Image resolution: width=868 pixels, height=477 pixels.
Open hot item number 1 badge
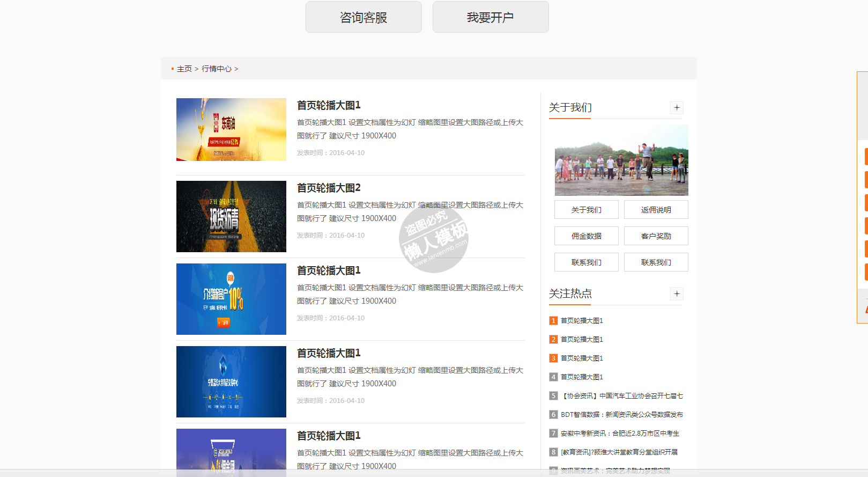(x=553, y=321)
